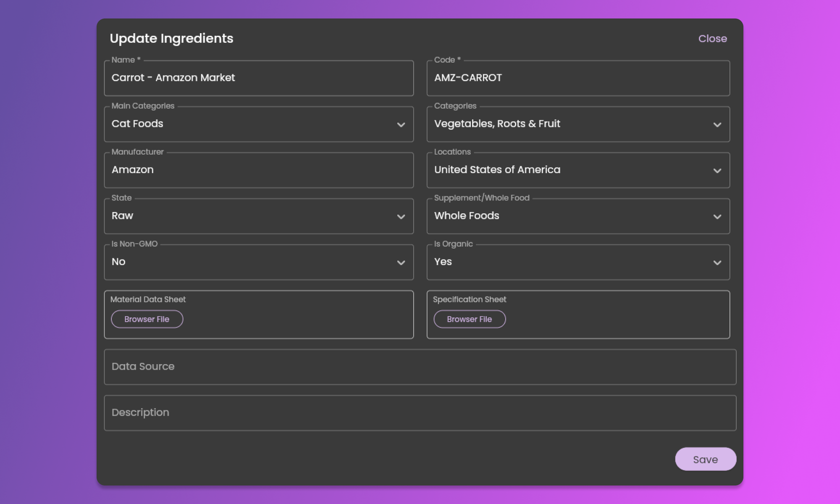Focus the Name field with Carrot text

point(258,78)
